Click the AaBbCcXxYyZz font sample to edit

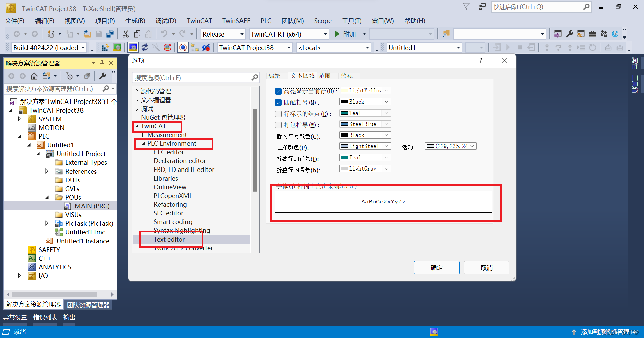pyautogui.click(x=383, y=202)
